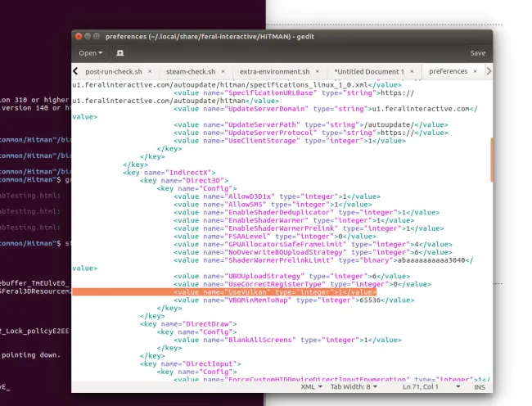The height and width of the screenshot is (406, 532).
Task: Click the BlankAllScreens value line
Action: (287, 340)
